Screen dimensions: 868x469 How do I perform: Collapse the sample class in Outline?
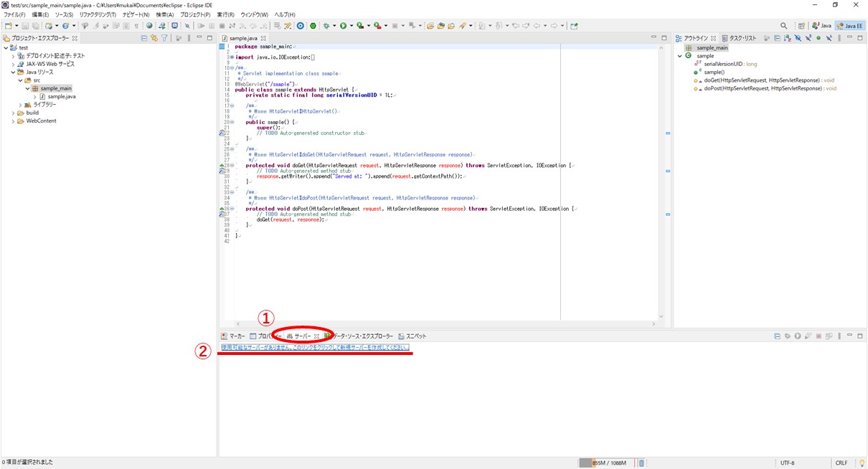point(679,55)
